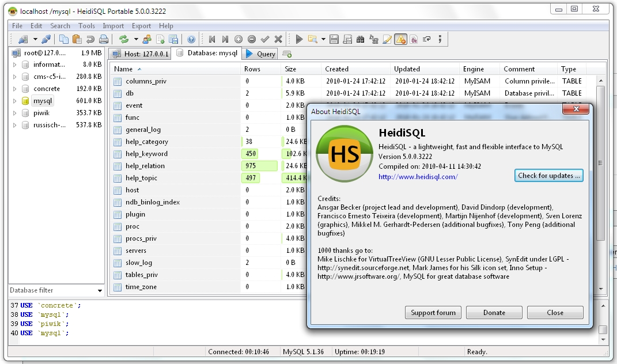
Task: Toggle the binary as hex (0x) button
Action: tap(414, 39)
